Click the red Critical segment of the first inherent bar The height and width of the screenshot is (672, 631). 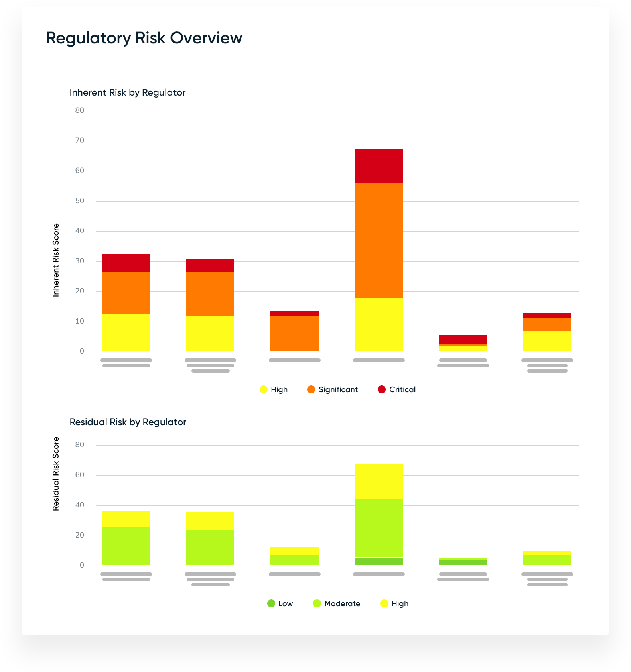[x=126, y=263]
